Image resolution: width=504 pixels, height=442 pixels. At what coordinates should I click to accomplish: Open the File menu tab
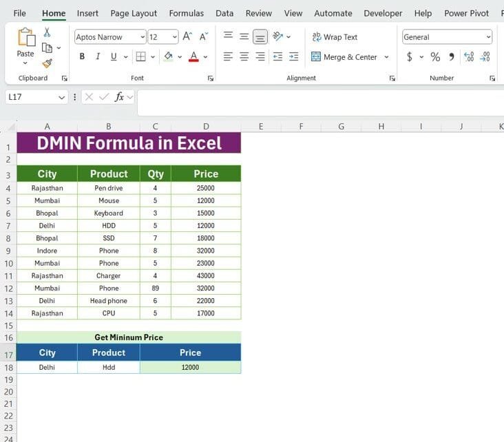tap(19, 13)
